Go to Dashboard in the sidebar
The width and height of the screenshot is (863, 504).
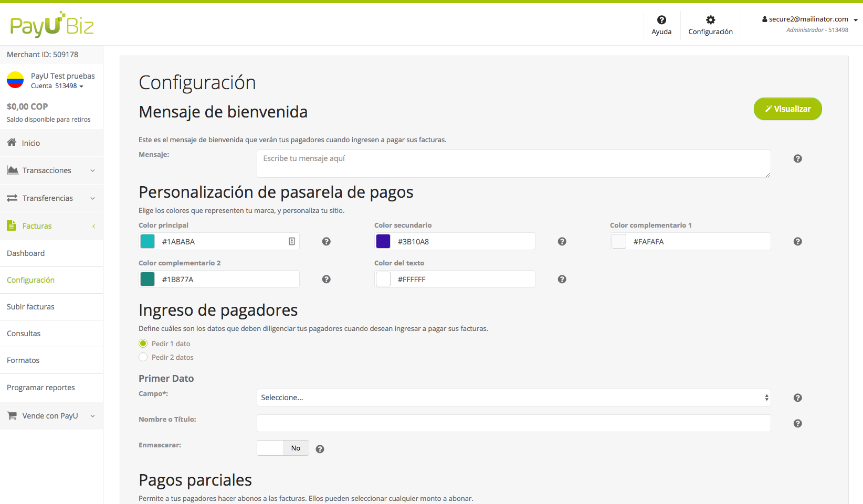[25, 253]
